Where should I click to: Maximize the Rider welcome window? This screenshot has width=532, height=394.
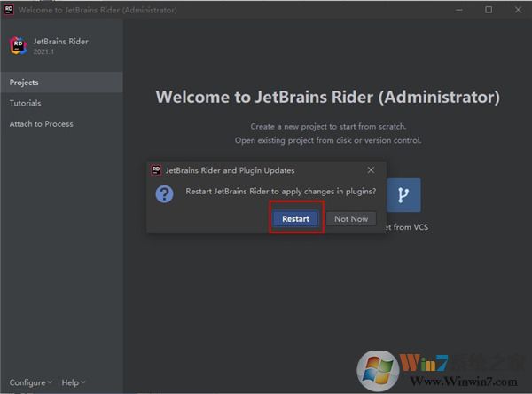pos(489,10)
